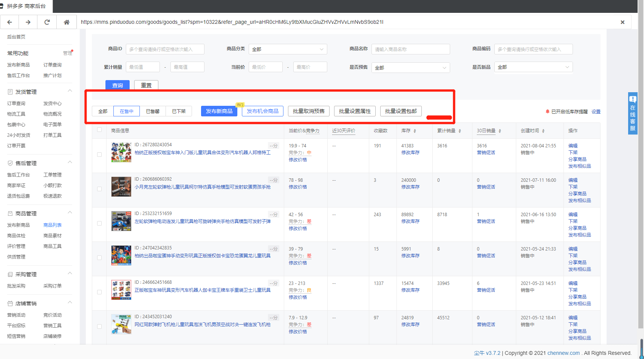Click the low-stock alert bell icon
Viewport: 644px width, 359px height.
click(547, 111)
